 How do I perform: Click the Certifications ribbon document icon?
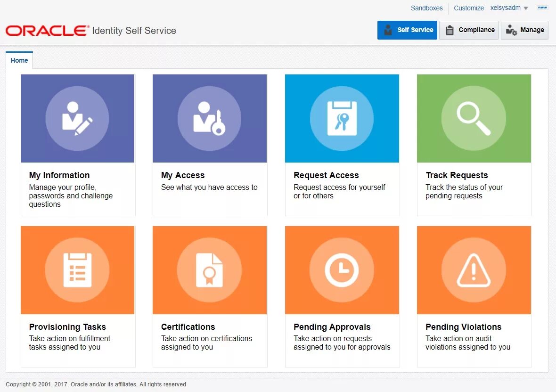(210, 270)
